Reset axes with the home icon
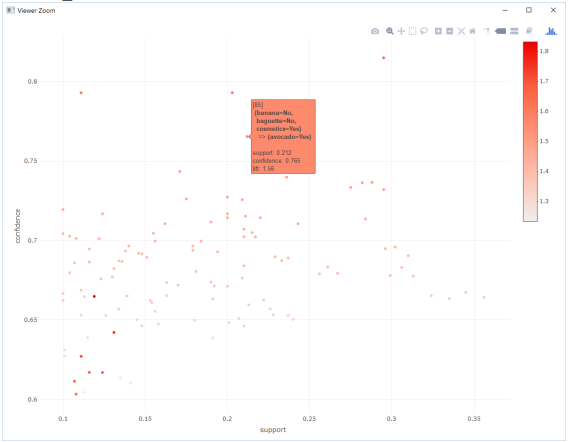Viewport: 568px width, 442px height. pos(472,31)
